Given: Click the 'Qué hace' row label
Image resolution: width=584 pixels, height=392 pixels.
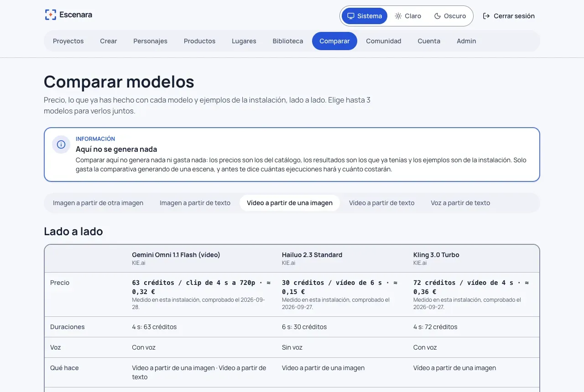Looking at the screenshot, I should (64, 368).
